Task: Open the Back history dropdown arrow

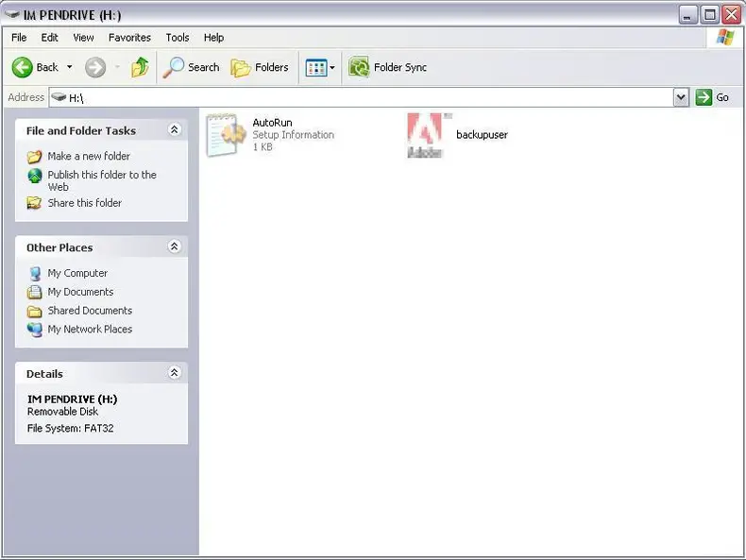Action: pos(70,67)
